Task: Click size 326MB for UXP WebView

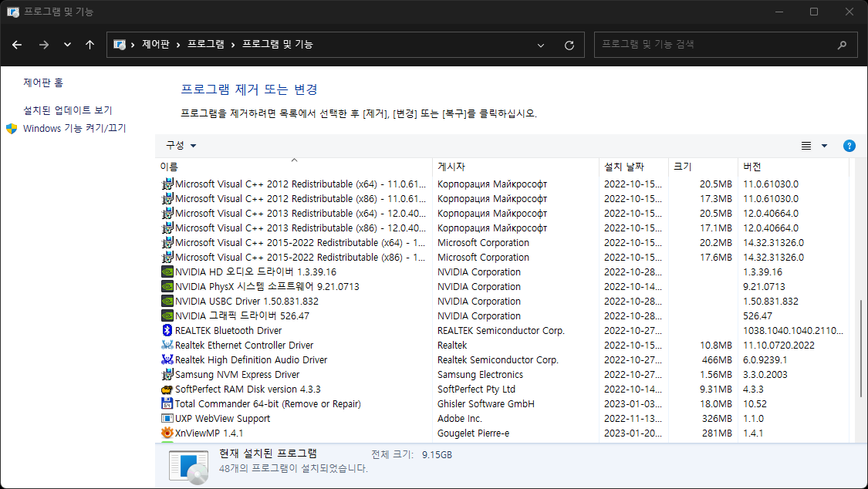Action: coord(717,419)
